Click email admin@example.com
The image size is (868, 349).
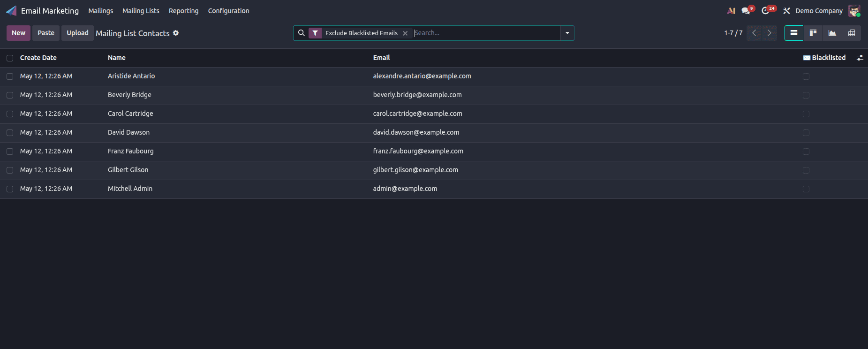coord(405,189)
